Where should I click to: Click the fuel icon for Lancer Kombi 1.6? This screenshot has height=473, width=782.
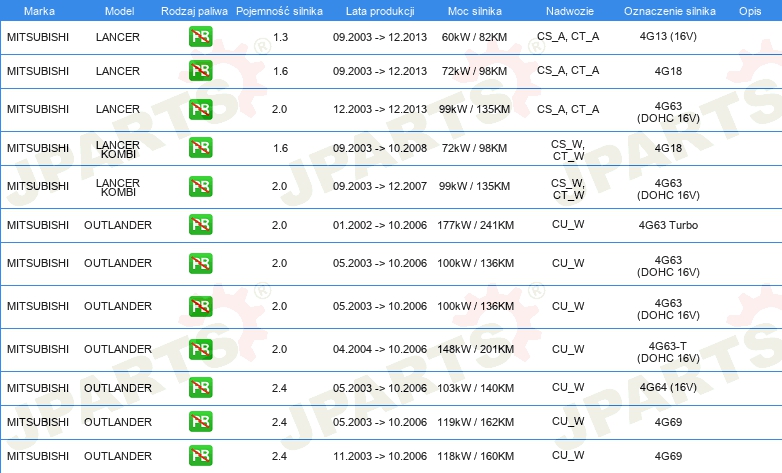[200, 148]
